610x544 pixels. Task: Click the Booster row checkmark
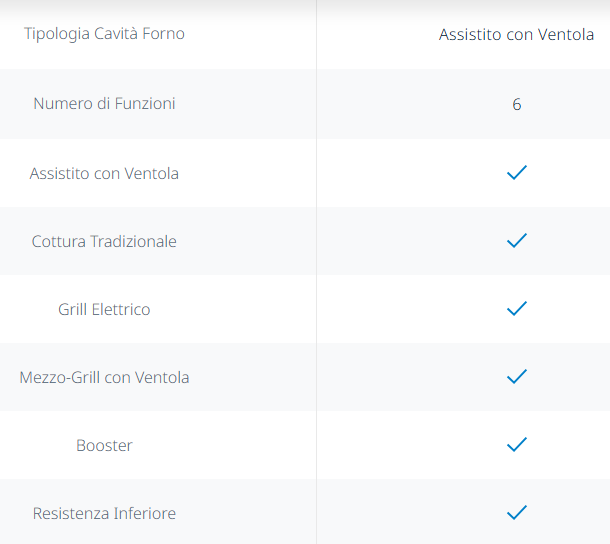[516, 445]
